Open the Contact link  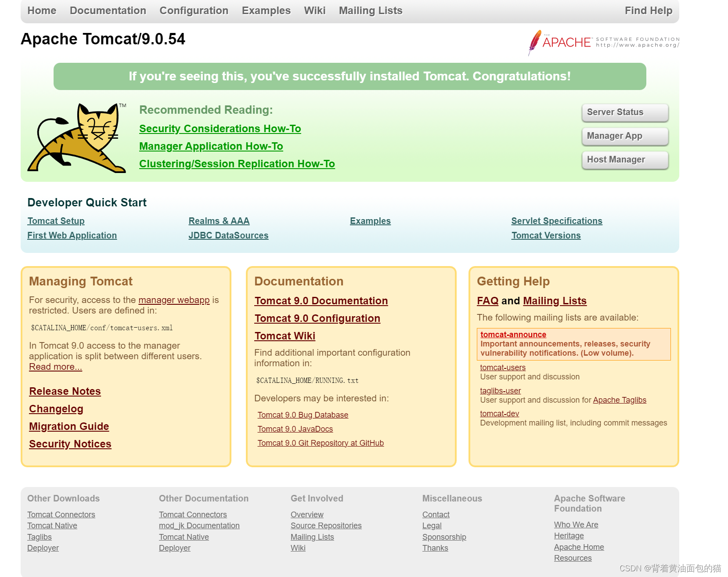tap(436, 515)
